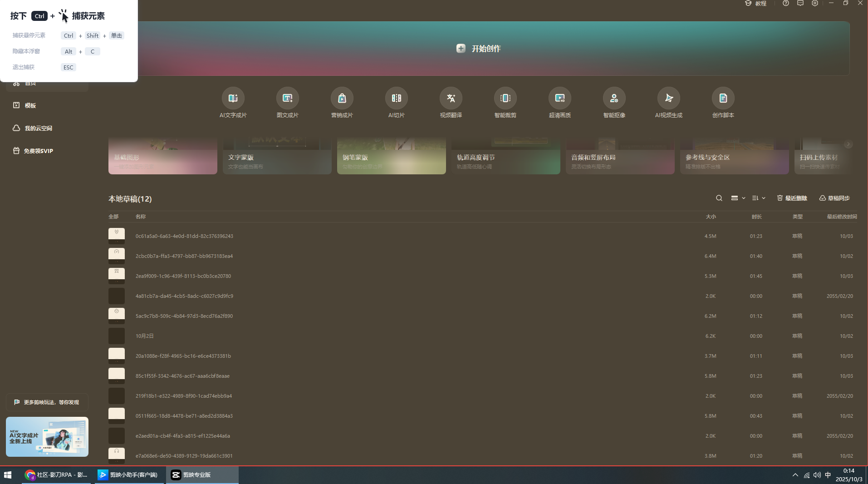Open the 基础图形 feature card
The image size is (868, 484).
163,156
